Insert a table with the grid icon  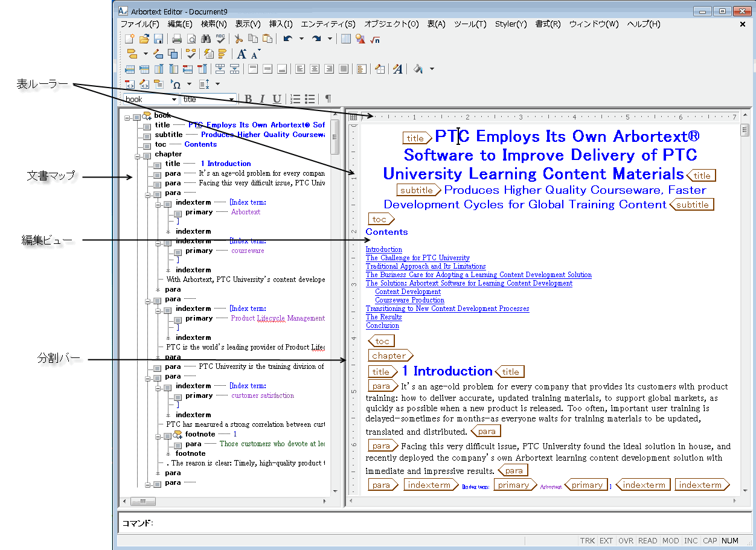click(x=346, y=39)
